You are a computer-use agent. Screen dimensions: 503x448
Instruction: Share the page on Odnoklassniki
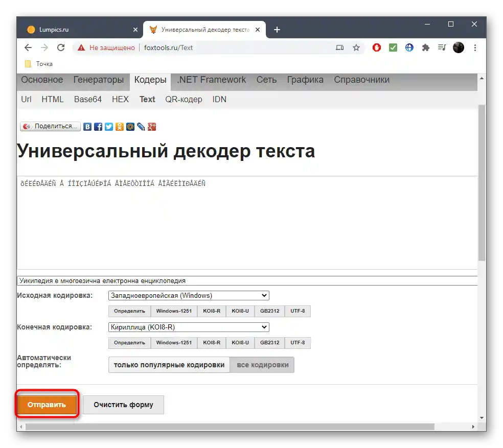pyautogui.click(x=119, y=127)
